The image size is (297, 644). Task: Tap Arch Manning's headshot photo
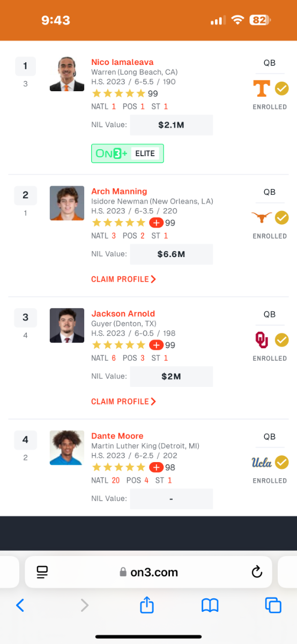tap(67, 203)
